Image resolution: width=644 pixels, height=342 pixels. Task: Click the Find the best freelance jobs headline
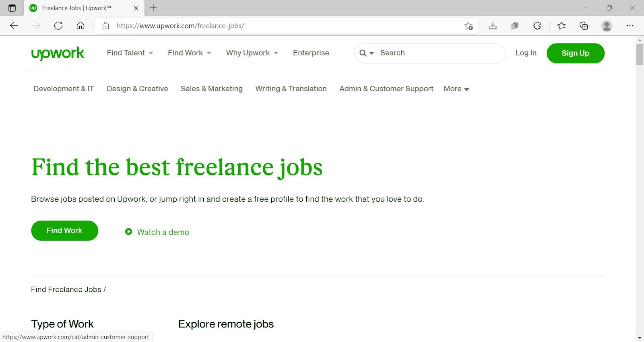point(177,167)
